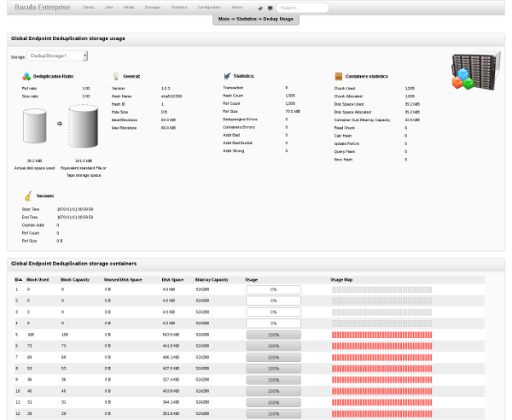Viewport: 512px width, 420px height.
Task: Click the Vacuum 'Start Time' label
Action: tap(31, 209)
